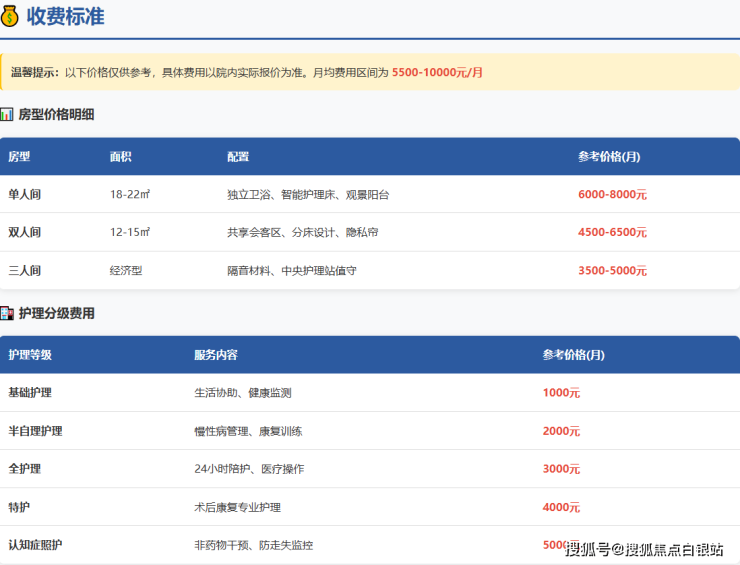
Task: Click the 双人间 price 4500-6500元
Action: (x=612, y=233)
